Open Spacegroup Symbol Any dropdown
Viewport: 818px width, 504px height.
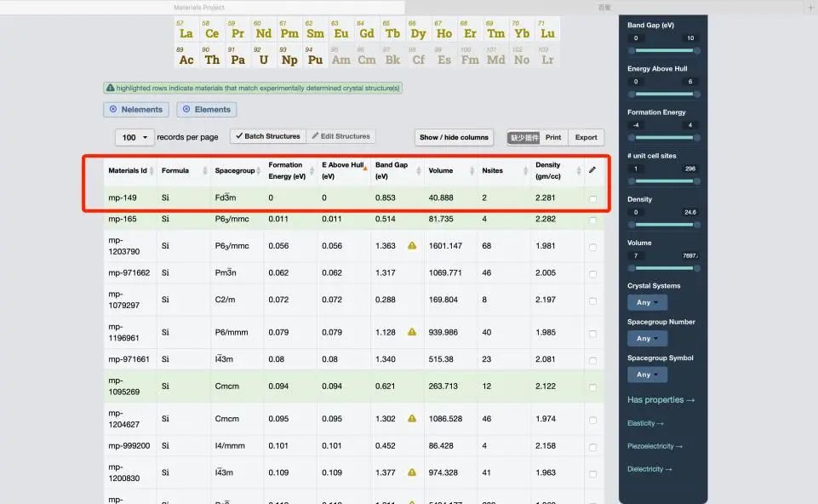pos(647,375)
